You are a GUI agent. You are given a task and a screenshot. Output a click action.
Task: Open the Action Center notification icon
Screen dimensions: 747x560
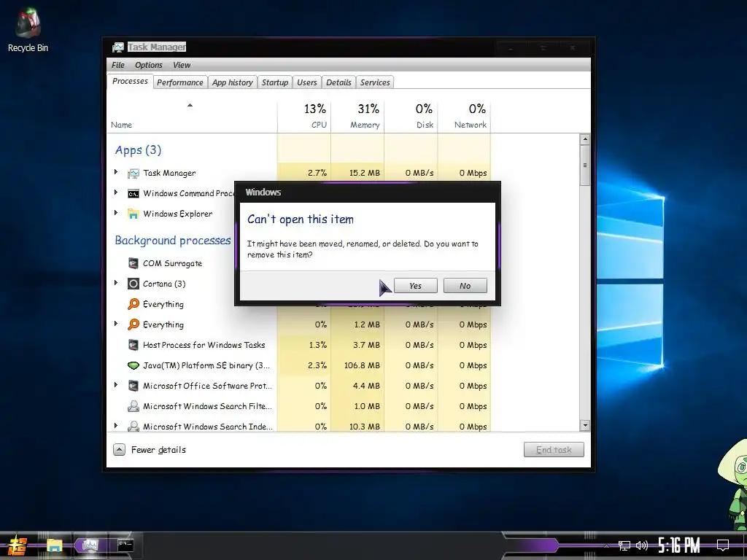(723, 545)
